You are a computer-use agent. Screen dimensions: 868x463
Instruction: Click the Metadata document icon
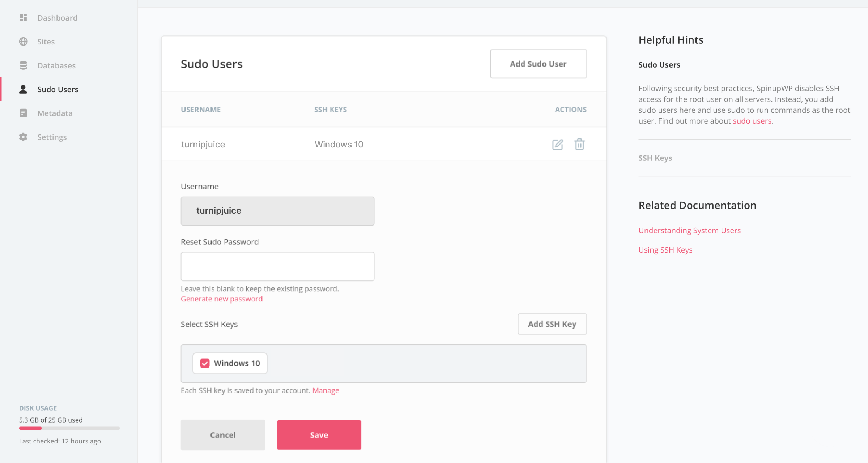point(24,113)
